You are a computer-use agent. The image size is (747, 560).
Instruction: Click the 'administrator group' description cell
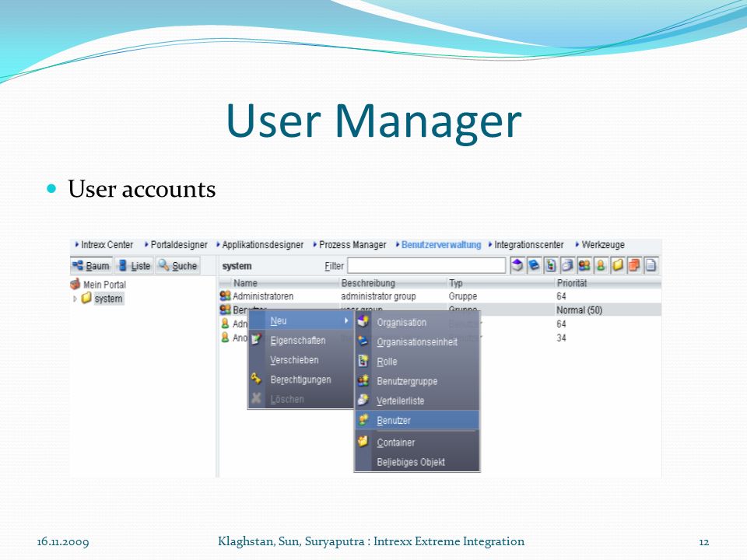pyautogui.click(x=378, y=296)
